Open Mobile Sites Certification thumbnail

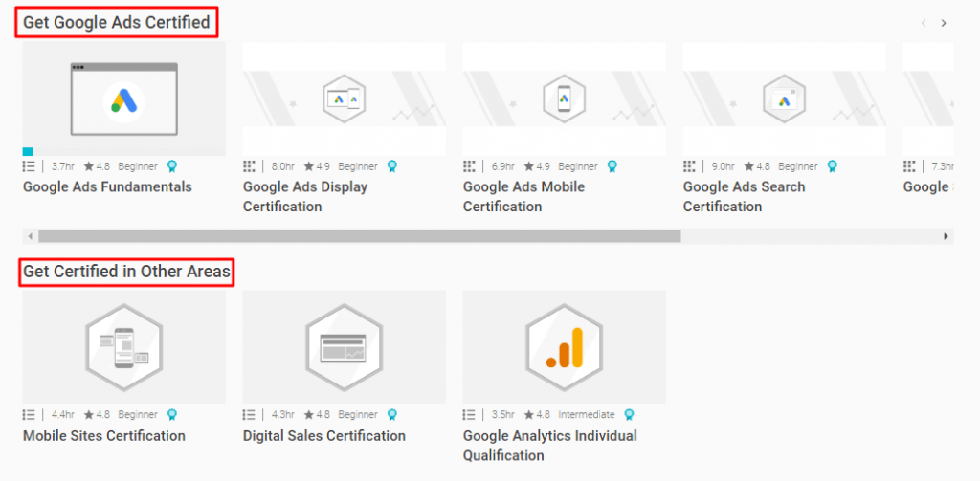123,347
